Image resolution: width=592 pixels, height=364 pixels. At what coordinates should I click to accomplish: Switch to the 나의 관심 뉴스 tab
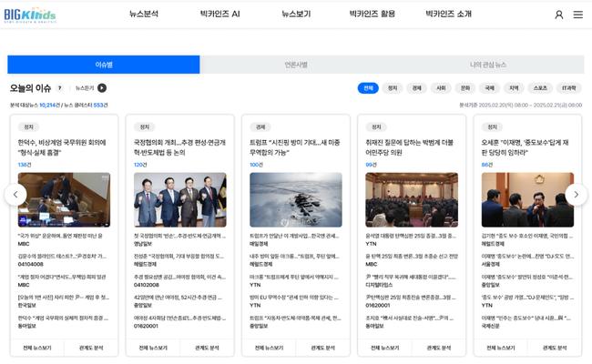point(488,65)
